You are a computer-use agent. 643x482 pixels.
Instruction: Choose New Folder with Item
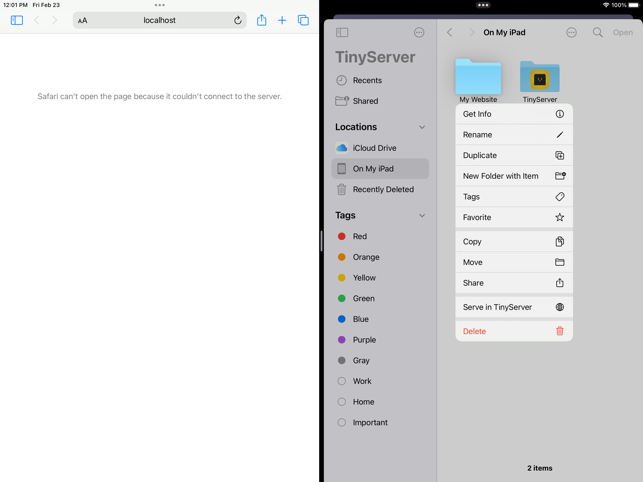click(x=514, y=176)
